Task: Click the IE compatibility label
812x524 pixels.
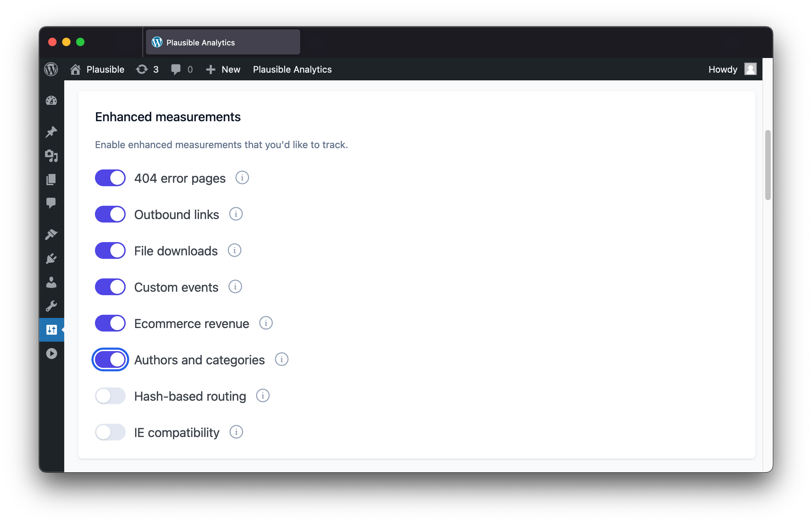Action: (x=177, y=433)
